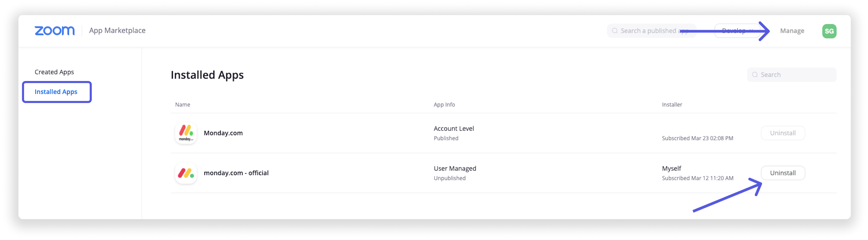Uninstall the monday.com - official app
Image resolution: width=868 pixels, height=240 pixels.
click(782, 173)
